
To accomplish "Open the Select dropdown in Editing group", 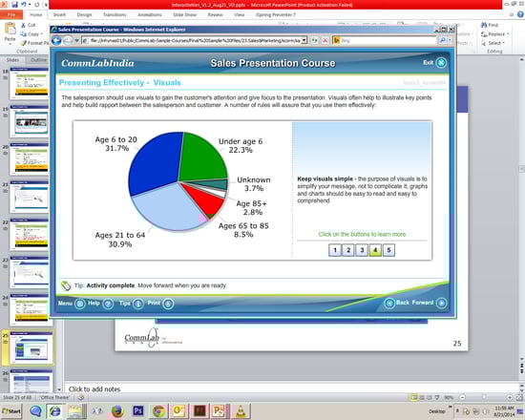I will (x=503, y=43).
